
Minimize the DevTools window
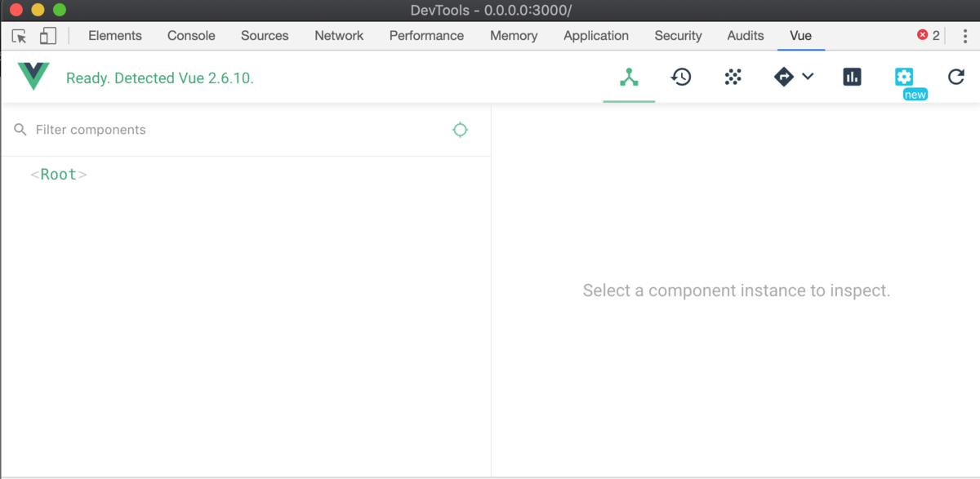point(38,11)
